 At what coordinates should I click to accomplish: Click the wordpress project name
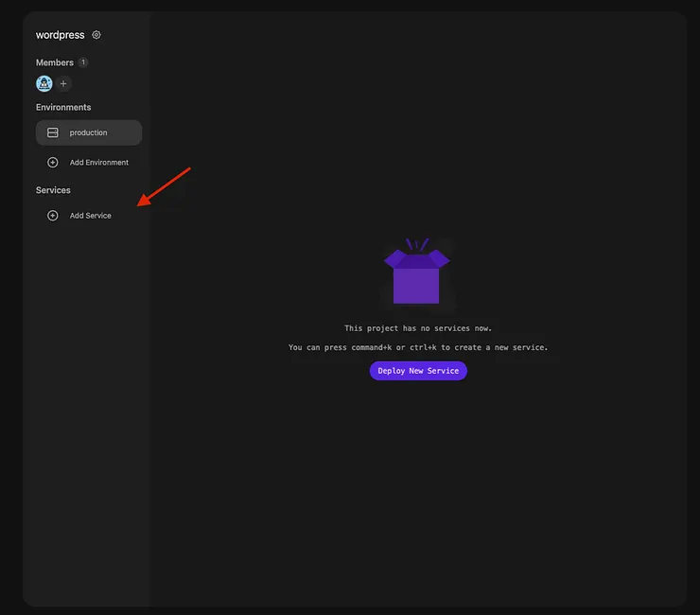tap(60, 35)
